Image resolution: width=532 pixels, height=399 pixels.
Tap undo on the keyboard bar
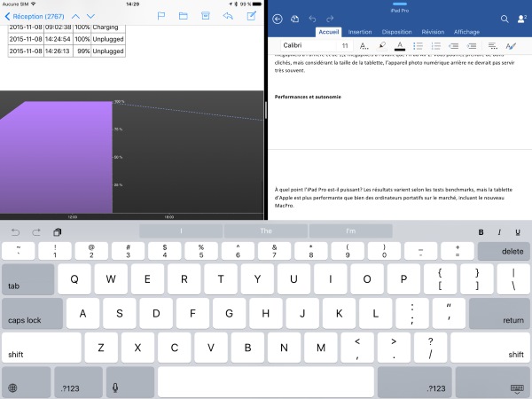pyautogui.click(x=16, y=232)
